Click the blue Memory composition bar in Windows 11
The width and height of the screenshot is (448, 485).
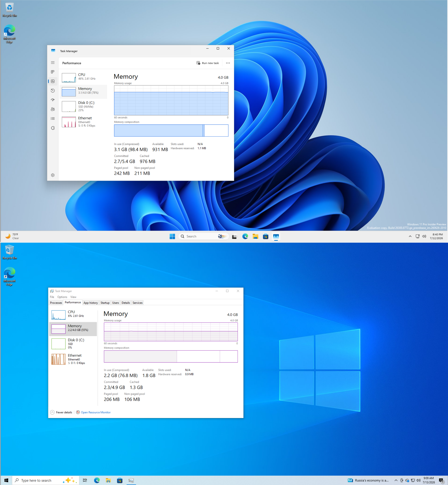(171, 131)
